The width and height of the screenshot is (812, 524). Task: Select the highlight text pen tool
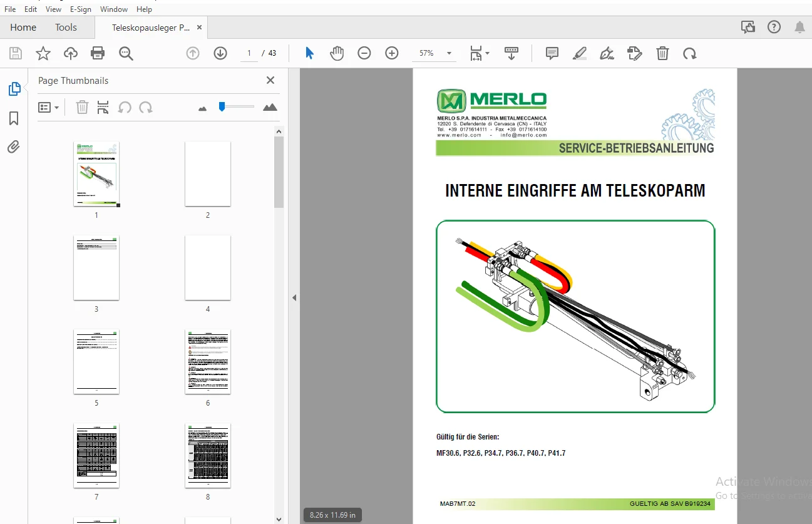[580, 53]
